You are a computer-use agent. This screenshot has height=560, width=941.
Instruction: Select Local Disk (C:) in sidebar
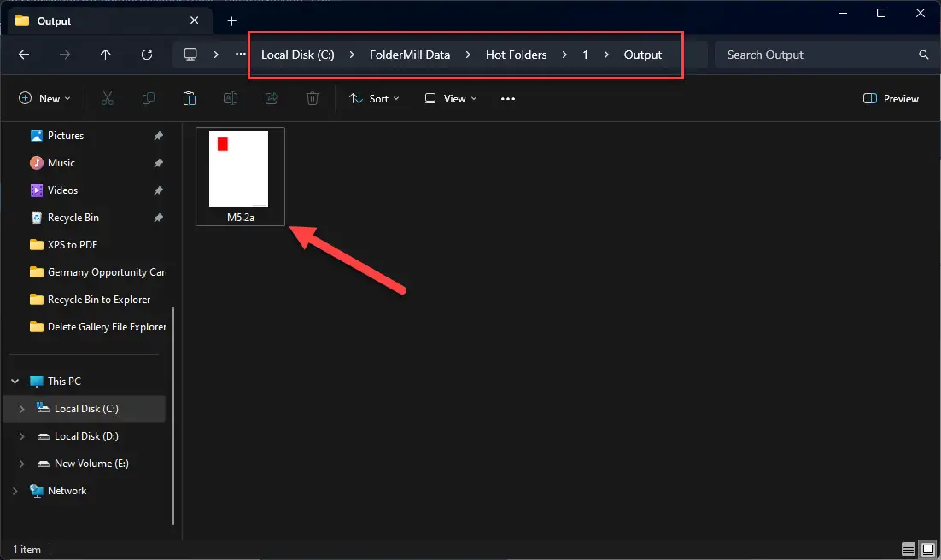(86, 409)
